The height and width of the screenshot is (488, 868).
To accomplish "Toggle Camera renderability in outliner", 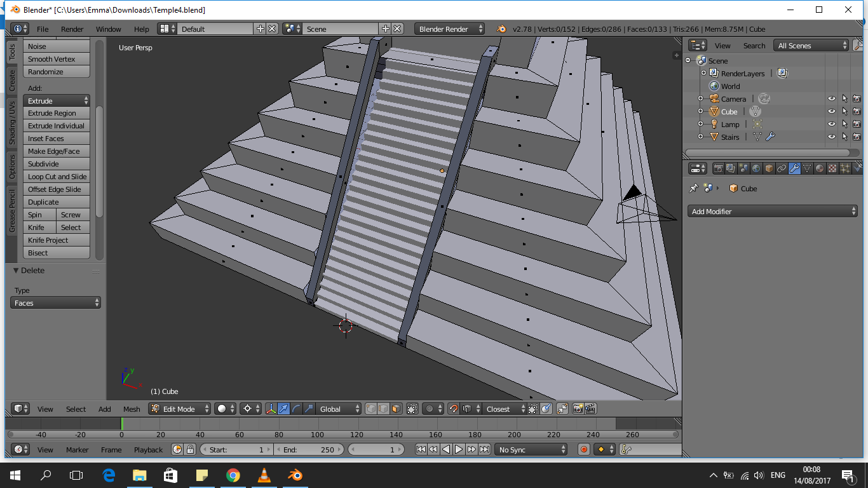I will 857,98.
